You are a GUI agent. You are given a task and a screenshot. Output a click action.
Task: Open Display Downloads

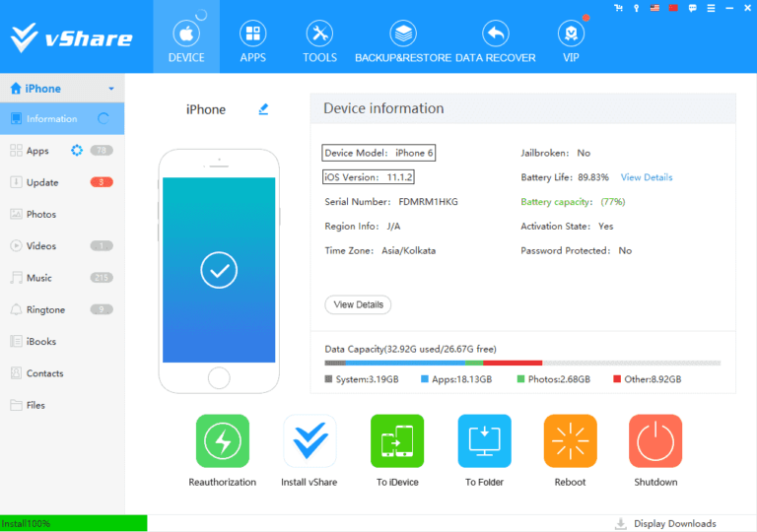pyautogui.click(x=665, y=524)
